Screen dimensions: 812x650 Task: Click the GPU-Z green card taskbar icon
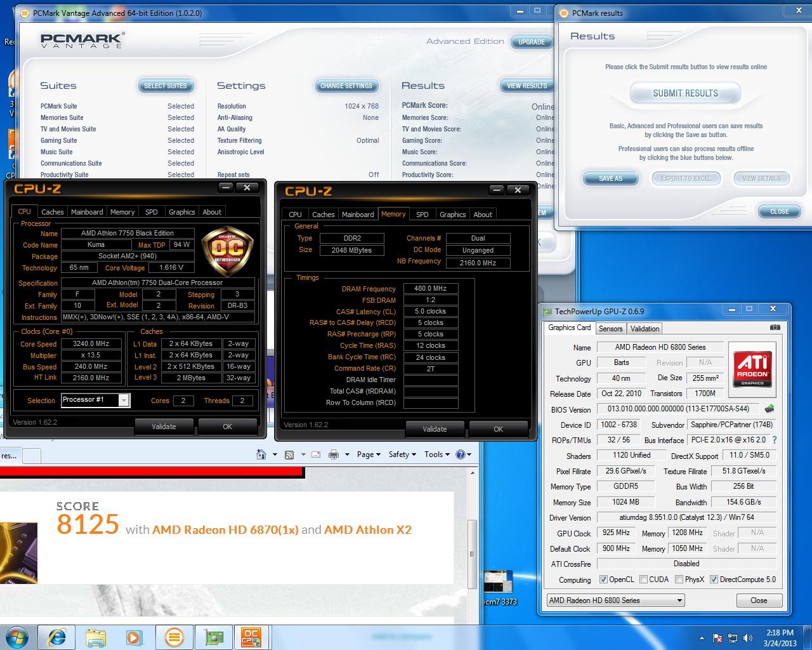click(x=213, y=637)
